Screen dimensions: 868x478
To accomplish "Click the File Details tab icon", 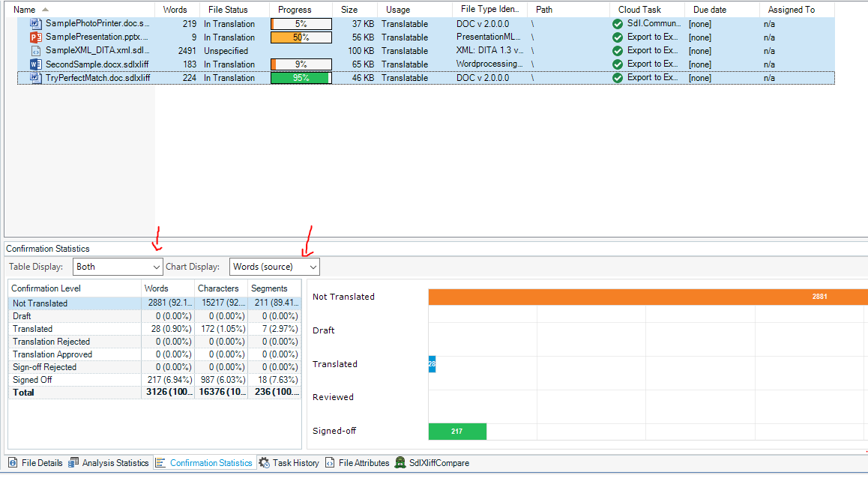I will coord(13,463).
